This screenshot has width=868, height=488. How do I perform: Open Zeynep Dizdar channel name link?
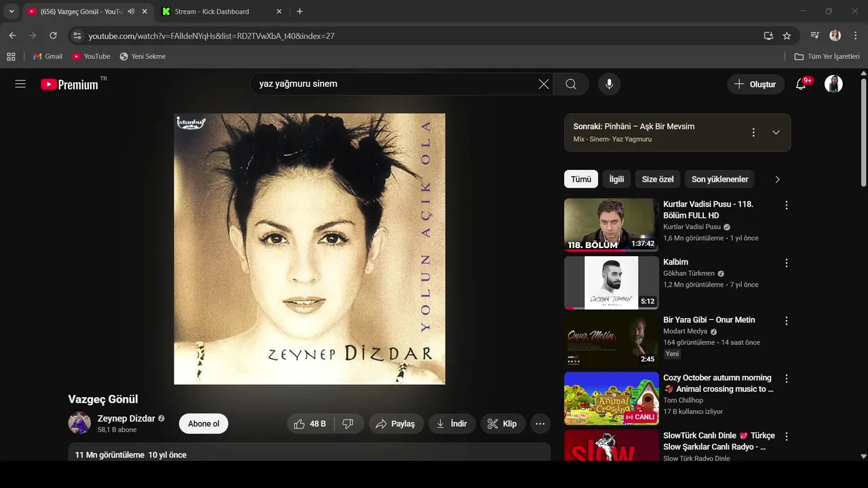pos(126,418)
